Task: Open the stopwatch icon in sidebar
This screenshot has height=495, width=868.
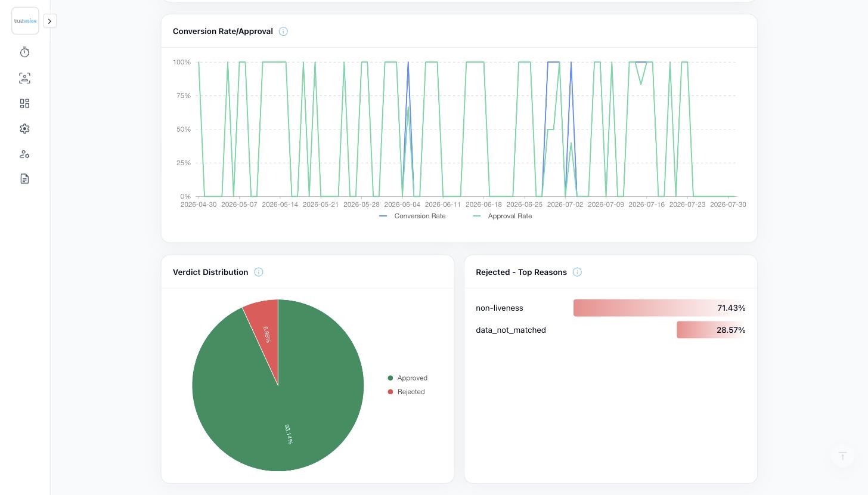Action: tap(24, 52)
